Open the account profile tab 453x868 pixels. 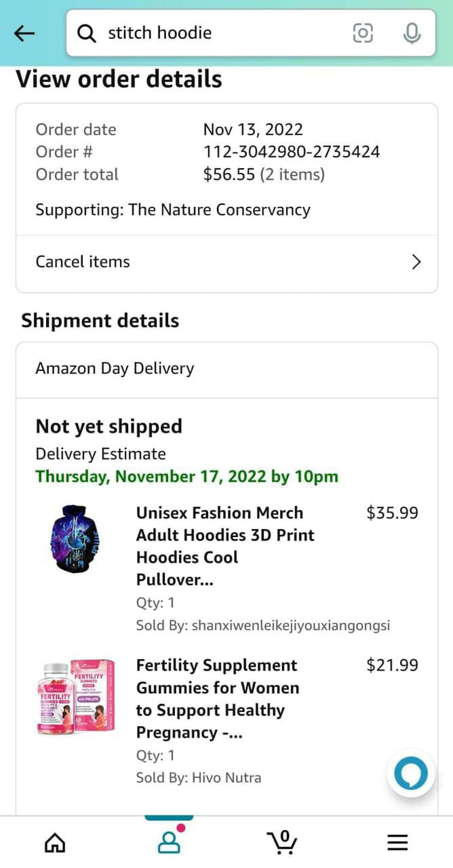169,842
